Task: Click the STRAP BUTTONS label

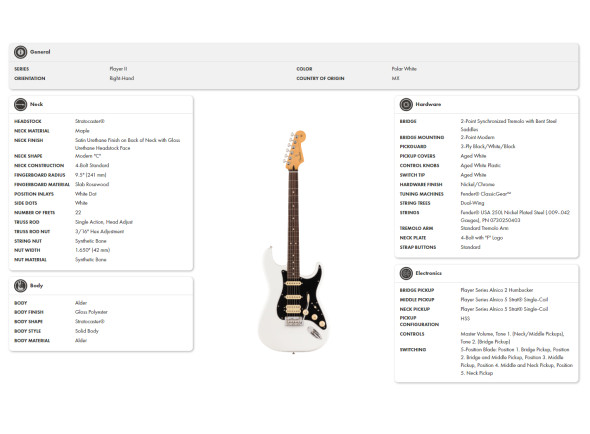Action: coord(418,247)
